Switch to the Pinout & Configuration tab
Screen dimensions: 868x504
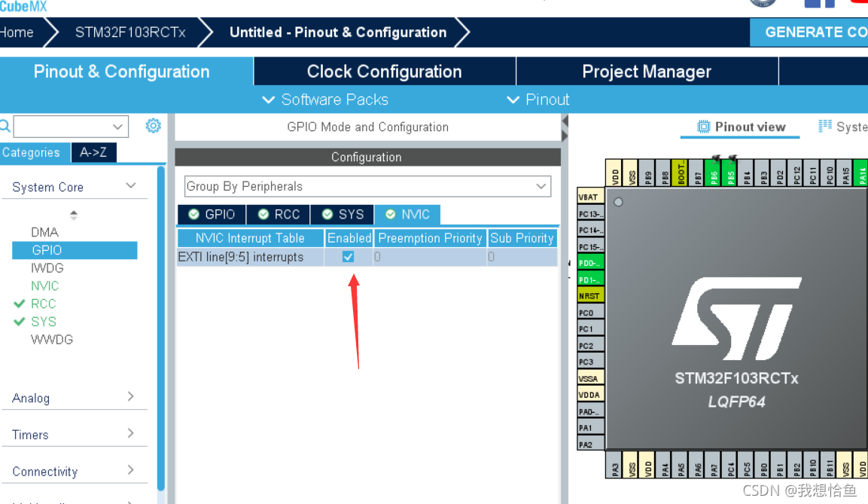coord(126,72)
